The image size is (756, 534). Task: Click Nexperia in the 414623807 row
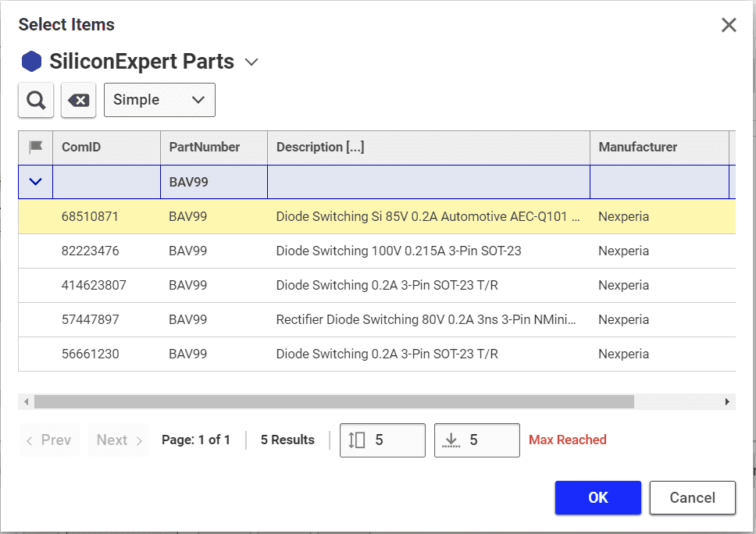click(x=623, y=285)
